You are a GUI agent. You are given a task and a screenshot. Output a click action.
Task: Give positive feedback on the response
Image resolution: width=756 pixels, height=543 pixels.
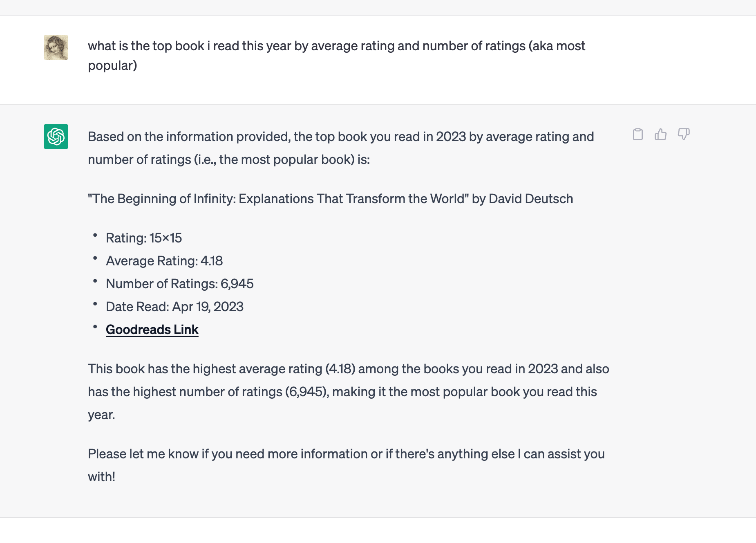click(661, 134)
